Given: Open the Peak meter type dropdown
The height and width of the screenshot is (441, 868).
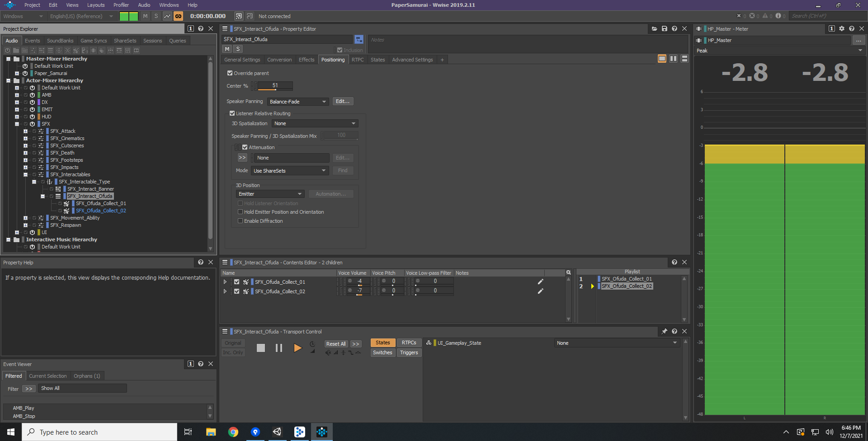Looking at the screenshot, I should (779, 51).
